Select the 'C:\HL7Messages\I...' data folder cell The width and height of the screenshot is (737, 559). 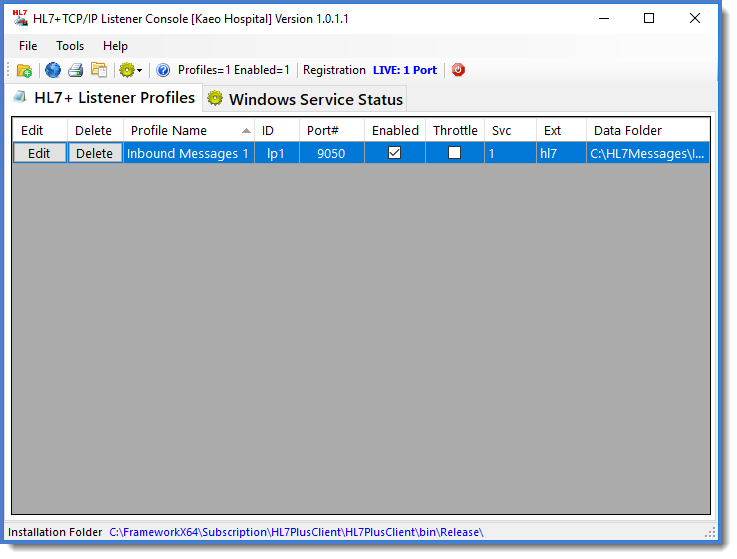(x=648, y=154)
